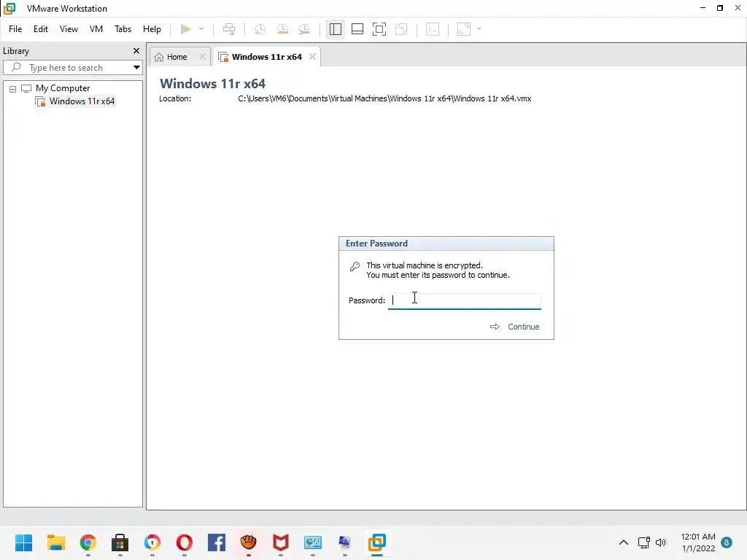Open the Windows Start menu

[24, 542]
